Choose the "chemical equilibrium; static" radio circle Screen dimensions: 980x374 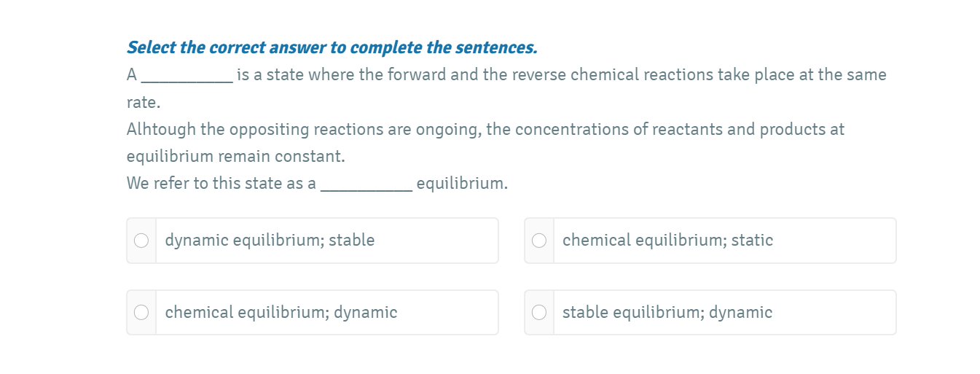[x=539, y=241]
